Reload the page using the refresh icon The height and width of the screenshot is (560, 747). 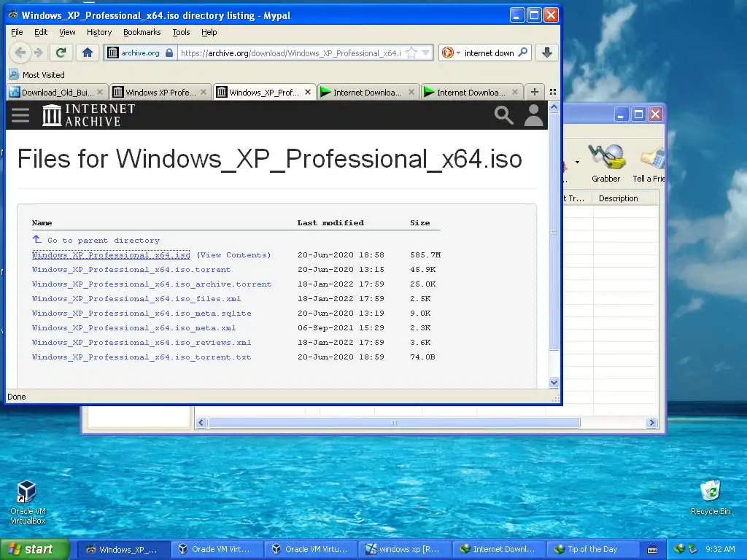(61, 52)
